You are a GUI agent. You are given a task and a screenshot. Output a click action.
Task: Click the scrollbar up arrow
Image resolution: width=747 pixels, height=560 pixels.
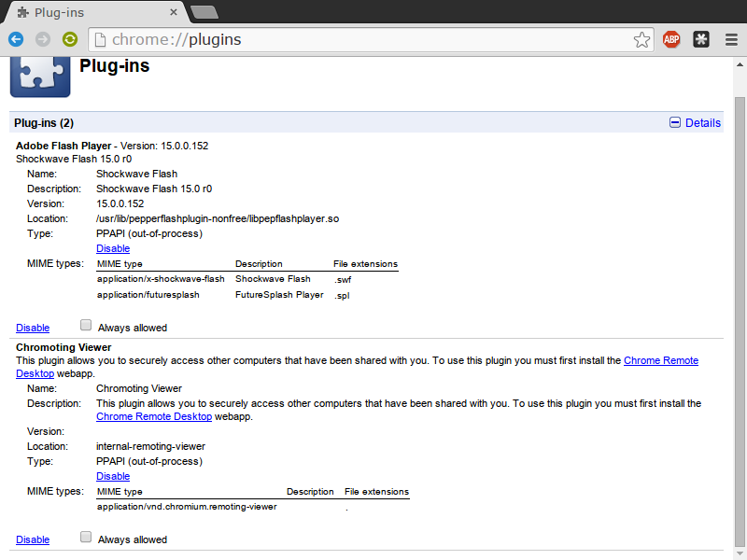click(740, 64)
